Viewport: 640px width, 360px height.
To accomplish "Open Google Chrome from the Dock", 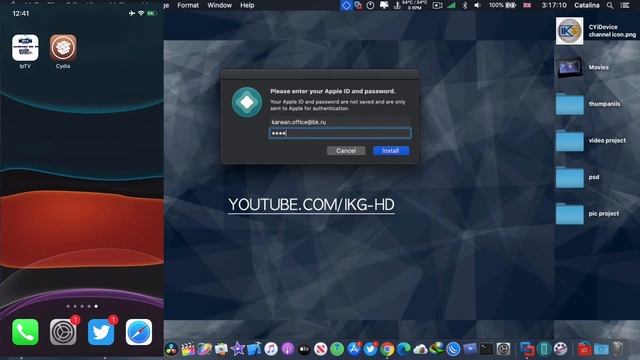I will point(387,349).
